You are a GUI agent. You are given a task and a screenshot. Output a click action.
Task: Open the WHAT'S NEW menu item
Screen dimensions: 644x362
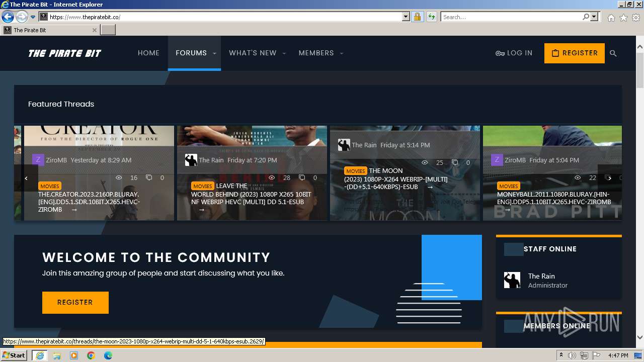coord(253,53)
